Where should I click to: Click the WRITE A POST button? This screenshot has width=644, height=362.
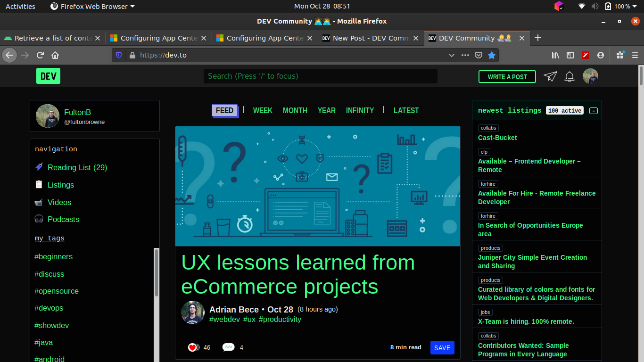point(507,77)
